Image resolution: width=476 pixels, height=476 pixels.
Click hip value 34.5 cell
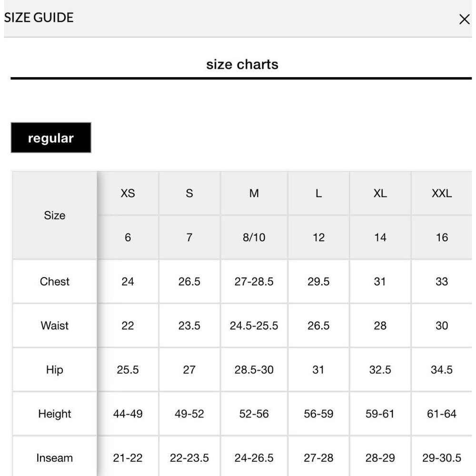click(442, 369)
